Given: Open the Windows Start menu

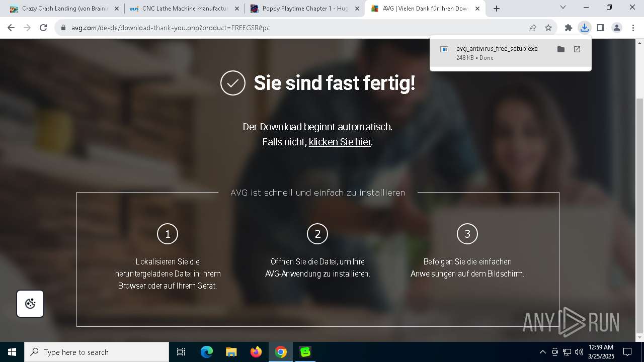Looking at the screenshot, I should pyautogui.click(x=12, y=352).
